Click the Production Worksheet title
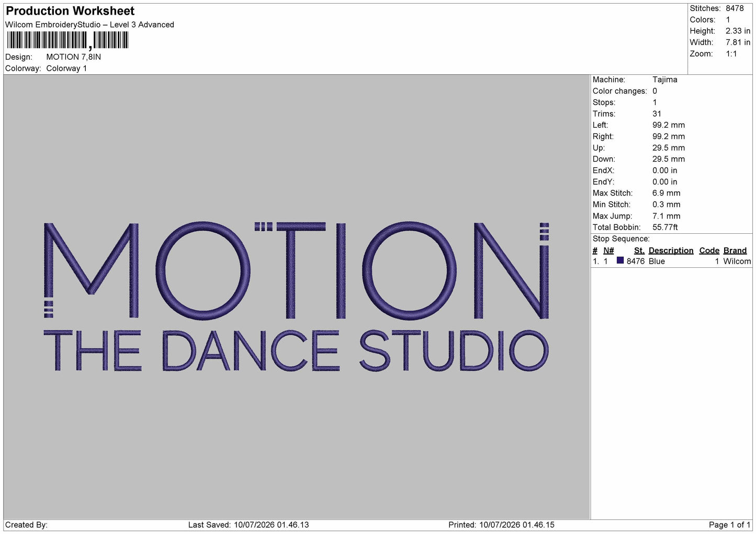 tap(70, 11)
